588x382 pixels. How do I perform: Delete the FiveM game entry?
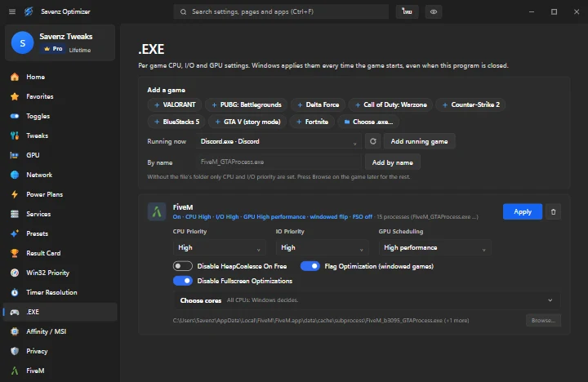tap(553, 211)
